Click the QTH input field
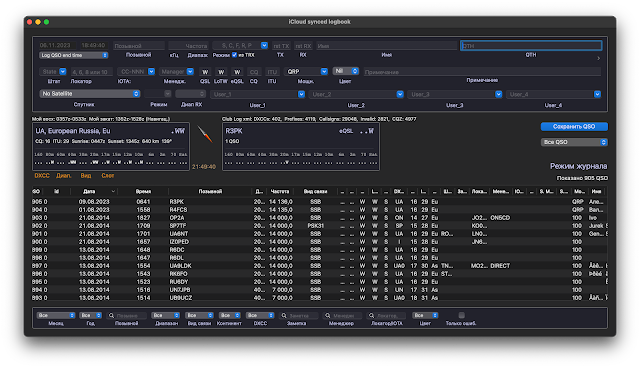Screen dimensions: 640x368 point(531,46)
